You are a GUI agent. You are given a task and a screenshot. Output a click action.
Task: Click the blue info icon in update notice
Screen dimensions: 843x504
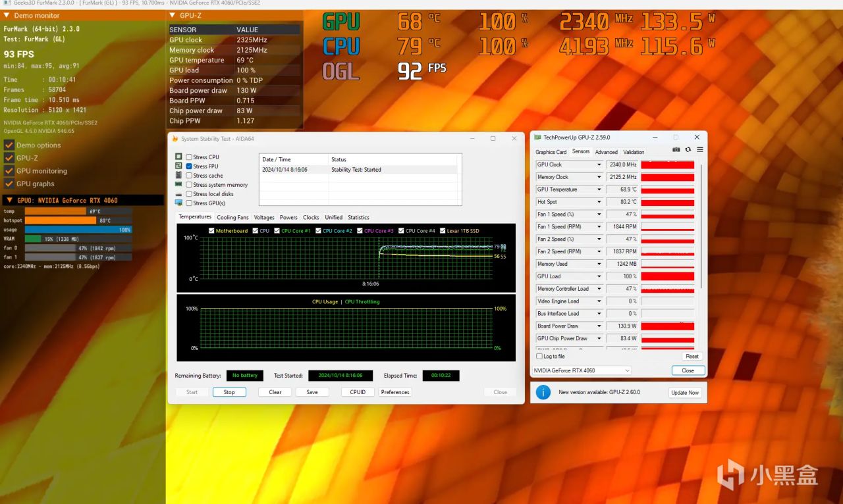(x=543, y=392)
